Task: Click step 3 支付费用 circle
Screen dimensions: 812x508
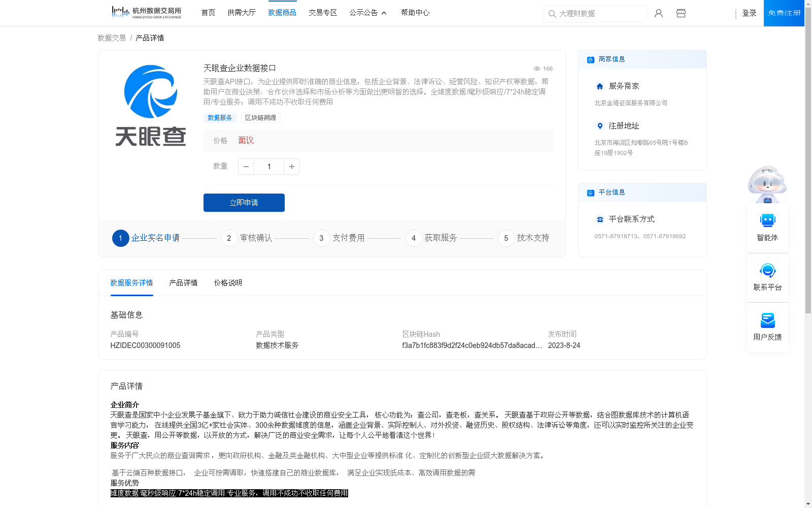Action: point(321,238)
